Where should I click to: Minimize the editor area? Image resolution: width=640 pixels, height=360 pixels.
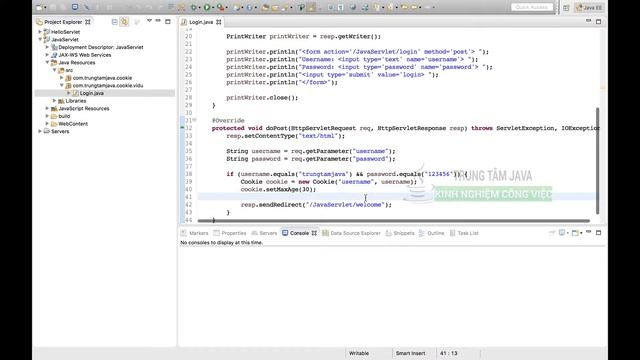[x=589, y=21]
